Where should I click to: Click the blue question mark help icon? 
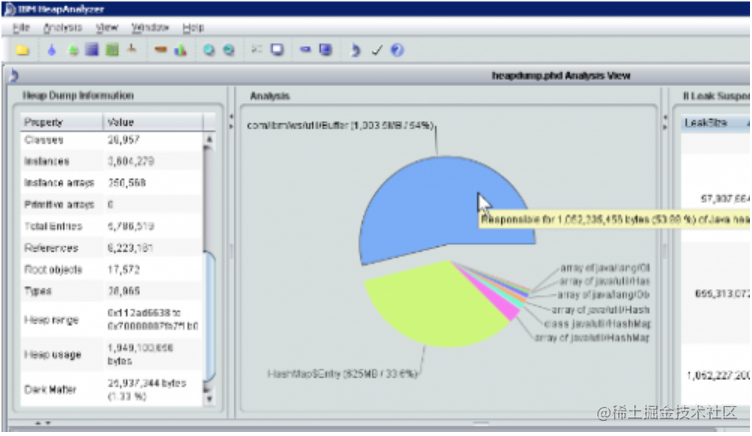point(397,50)
